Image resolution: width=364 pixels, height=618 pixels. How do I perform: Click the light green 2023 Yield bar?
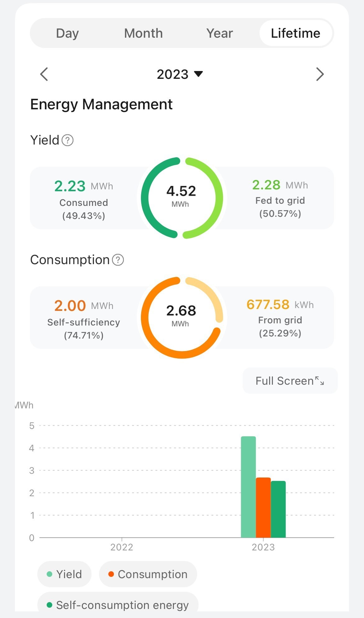[x=248, y=487]
